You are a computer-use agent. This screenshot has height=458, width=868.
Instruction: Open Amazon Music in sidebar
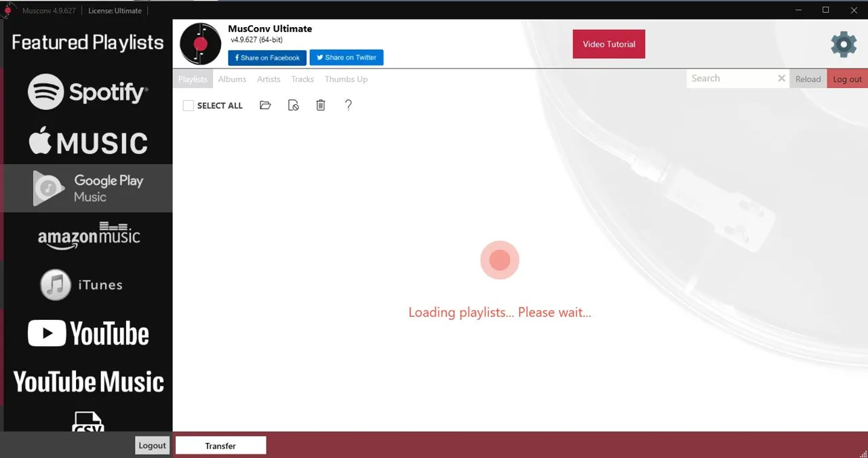coord(89,236)
